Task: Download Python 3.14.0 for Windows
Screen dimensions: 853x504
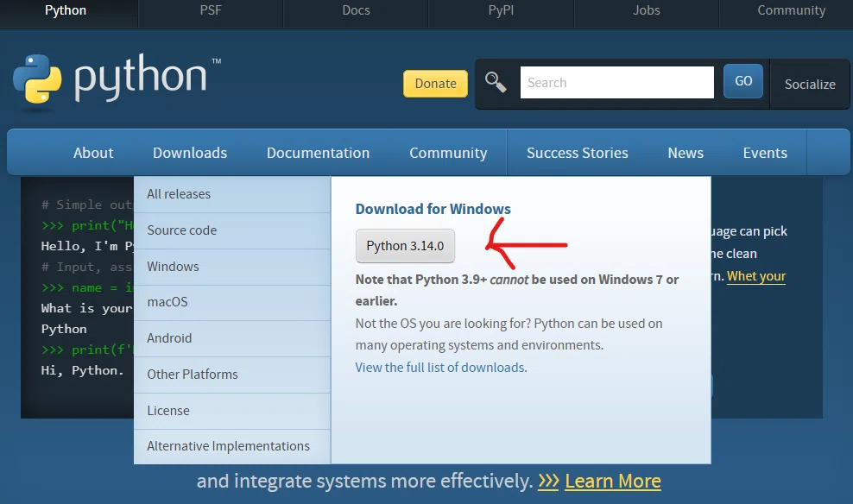Action: (x=405, y=246)
